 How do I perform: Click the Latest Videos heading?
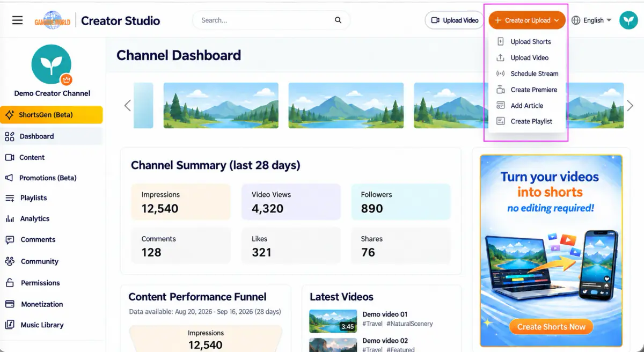click(x=341, y=297)
